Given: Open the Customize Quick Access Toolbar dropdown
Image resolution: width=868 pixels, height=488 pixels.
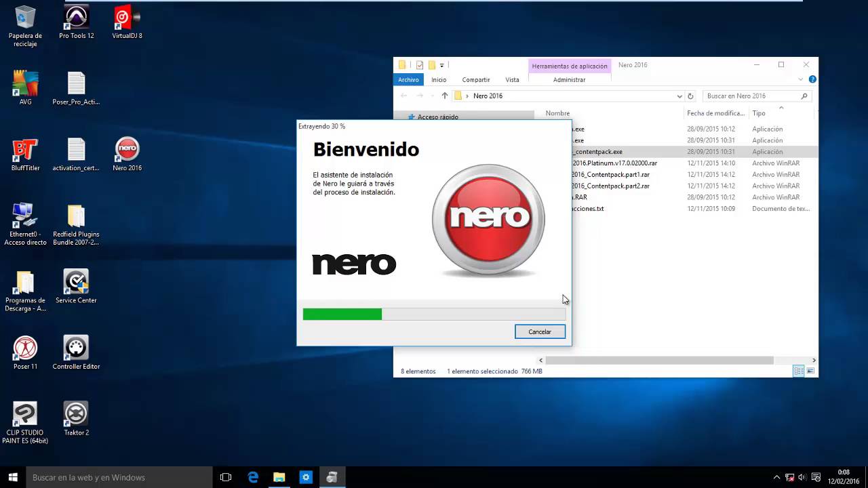Looking at the screenshot, I should (441, 65).
